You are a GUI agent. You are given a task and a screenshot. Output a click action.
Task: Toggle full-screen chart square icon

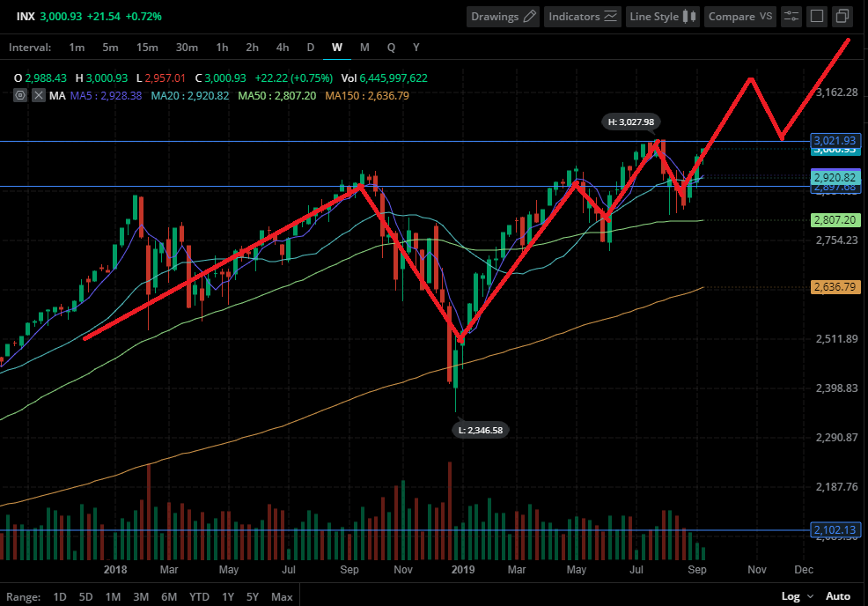[817, 17]
